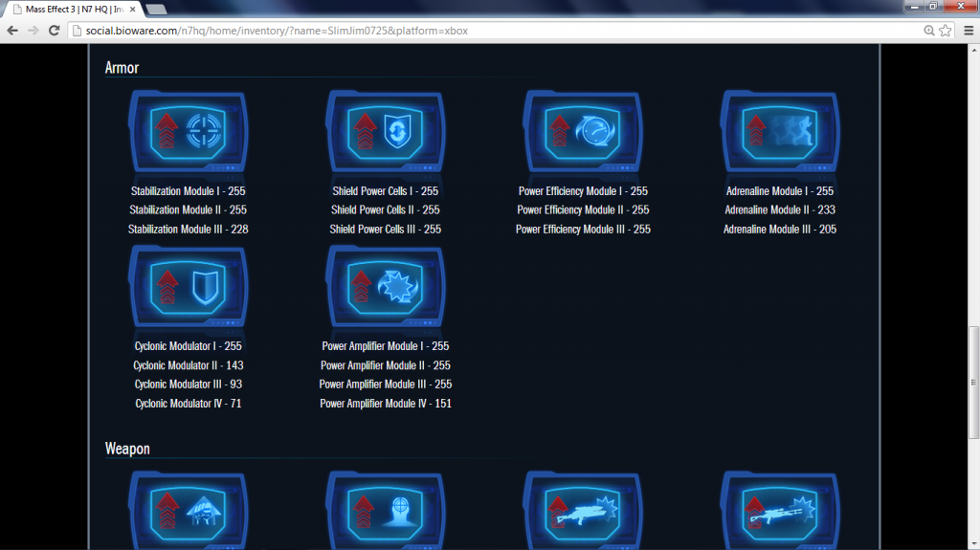Click the Stabilization Module armor icon
Viewport: 980px width, 550px height.
click(x=188, y=131)
